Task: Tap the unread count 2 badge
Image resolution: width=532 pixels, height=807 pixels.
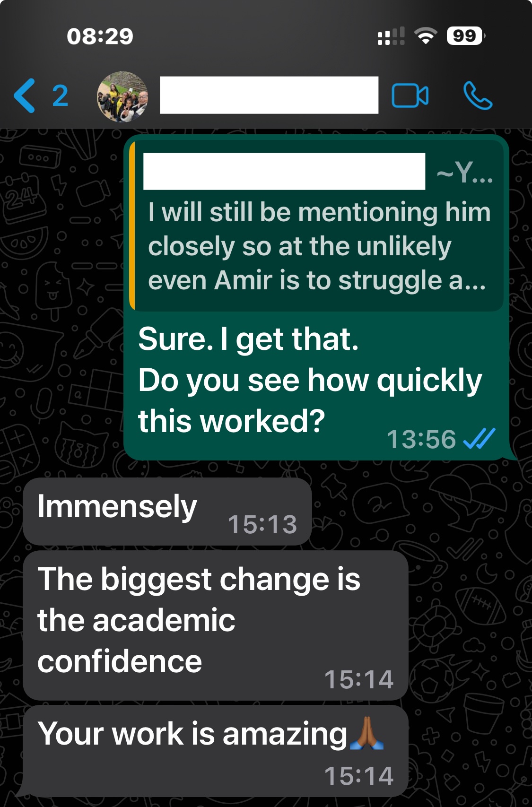Action: (60, 96)
